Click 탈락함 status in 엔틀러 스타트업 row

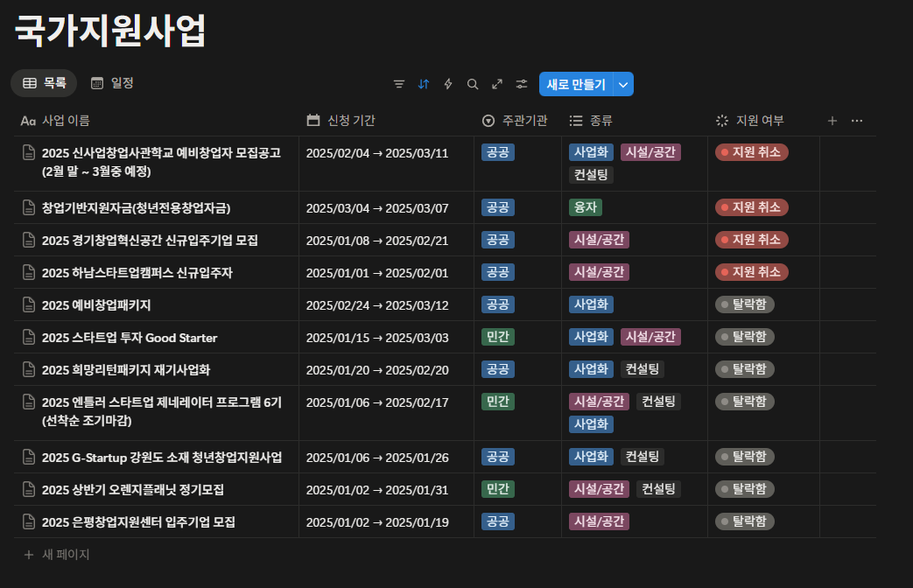[745, 402]
